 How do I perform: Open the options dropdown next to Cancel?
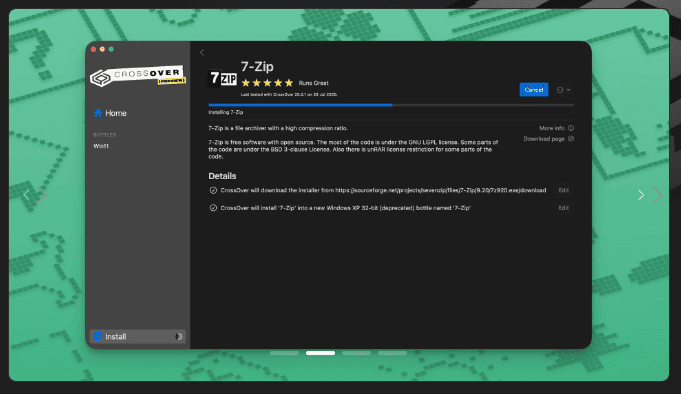[564, 90]
